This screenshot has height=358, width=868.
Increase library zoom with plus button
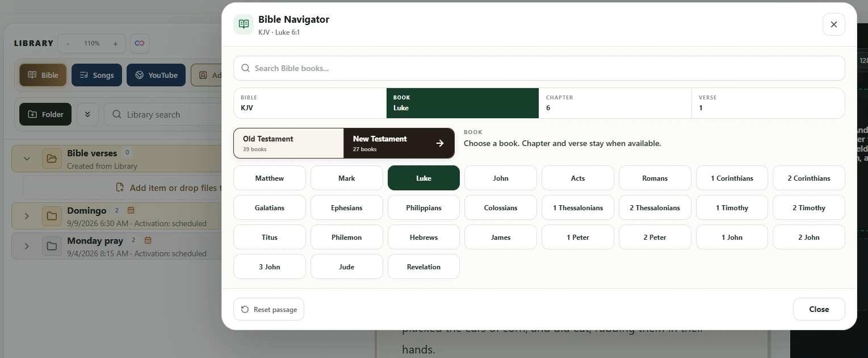coord(115,43)
